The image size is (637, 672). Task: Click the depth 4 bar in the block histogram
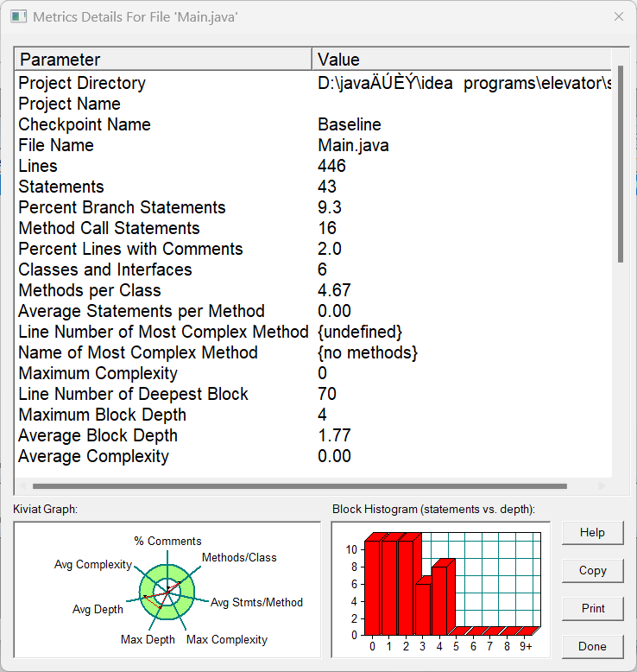[439, 600]
